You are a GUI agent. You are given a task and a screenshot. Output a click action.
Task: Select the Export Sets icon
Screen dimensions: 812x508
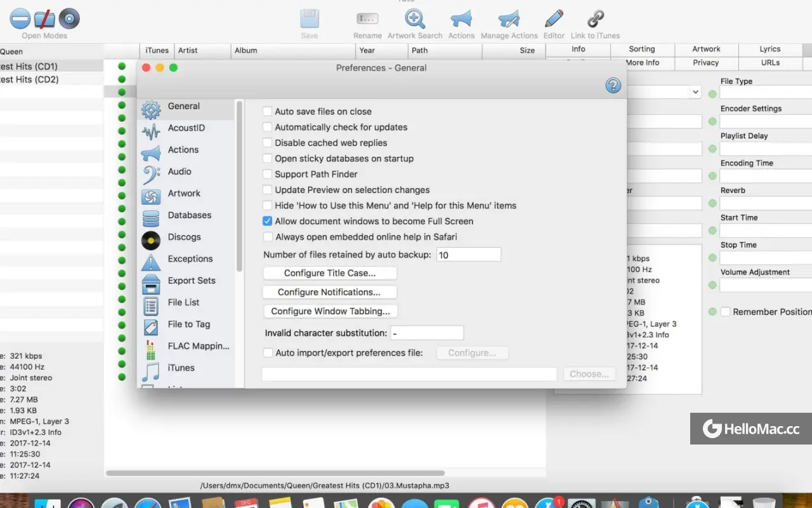coord(151,284)
